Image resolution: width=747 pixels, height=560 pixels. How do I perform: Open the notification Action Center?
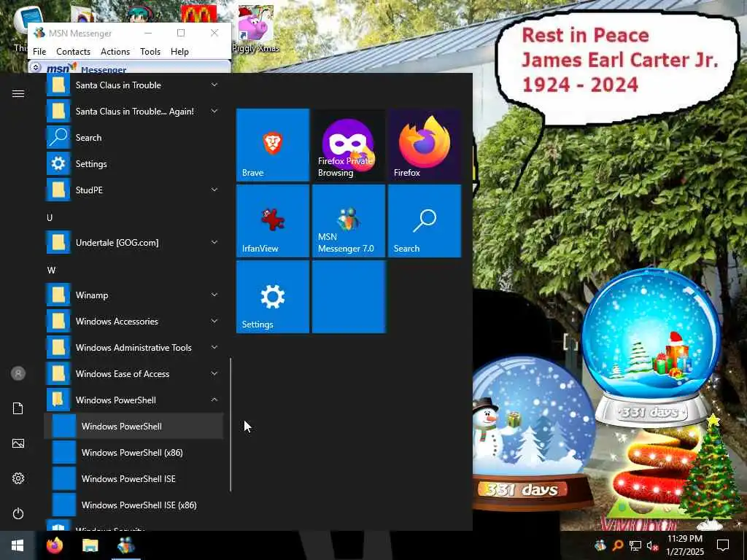coord(723,545)
